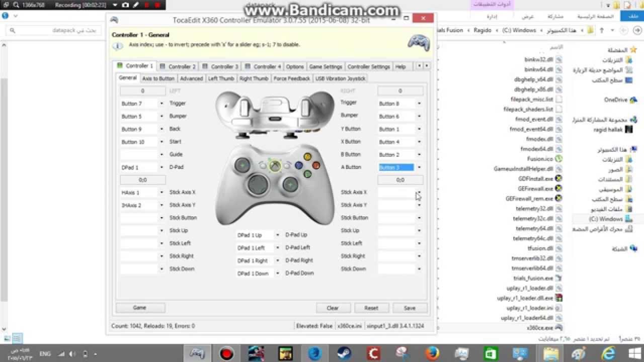This screenshot has height=362, width=644.
Task: Click the info bubble icon beside the axis index hint
Action: click(x=118, y=46)
